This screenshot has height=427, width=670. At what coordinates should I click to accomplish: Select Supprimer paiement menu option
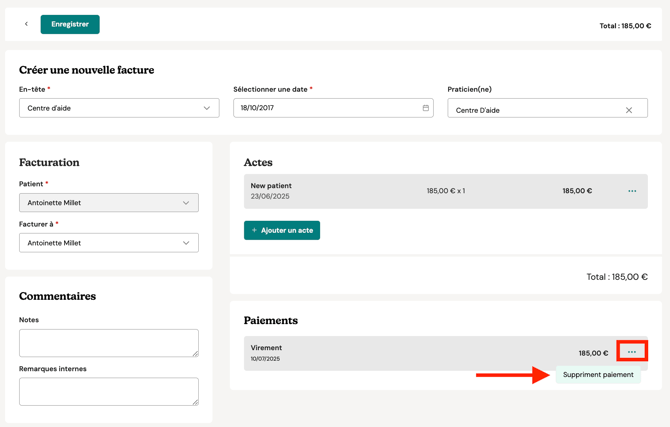(x=598, y=375)
